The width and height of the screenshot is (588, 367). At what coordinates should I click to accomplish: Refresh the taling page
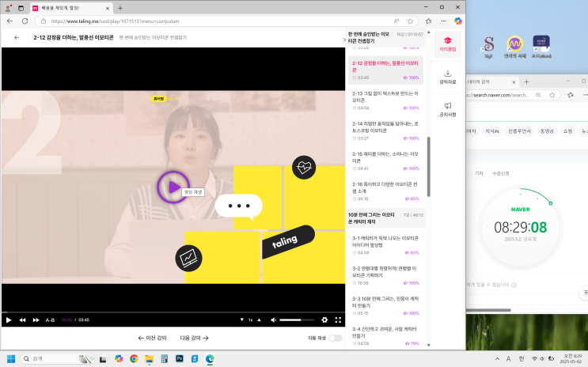[25, 21]
